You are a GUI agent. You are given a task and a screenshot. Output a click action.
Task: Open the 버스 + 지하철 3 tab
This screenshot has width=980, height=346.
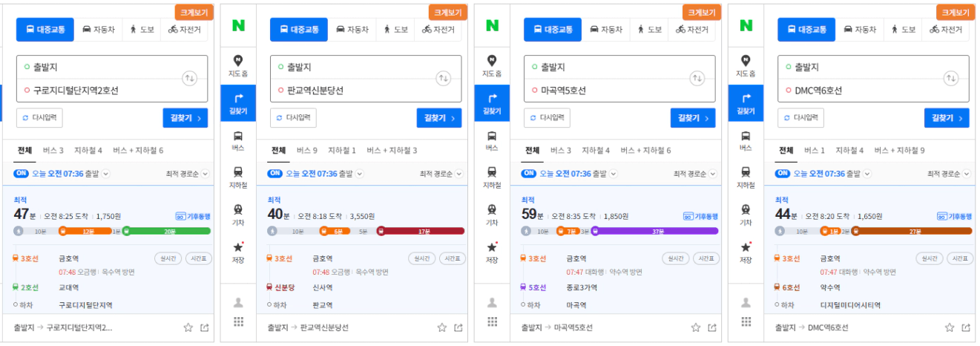[x=392, y=150]
